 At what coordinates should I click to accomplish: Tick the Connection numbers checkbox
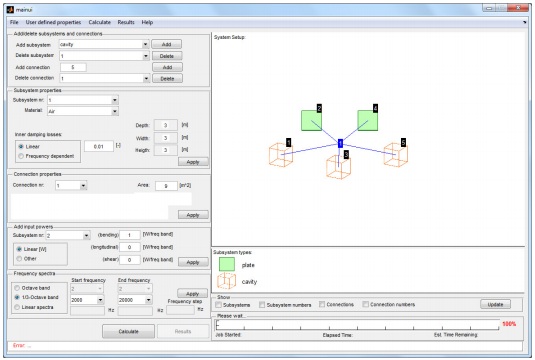tap(365, 304)
